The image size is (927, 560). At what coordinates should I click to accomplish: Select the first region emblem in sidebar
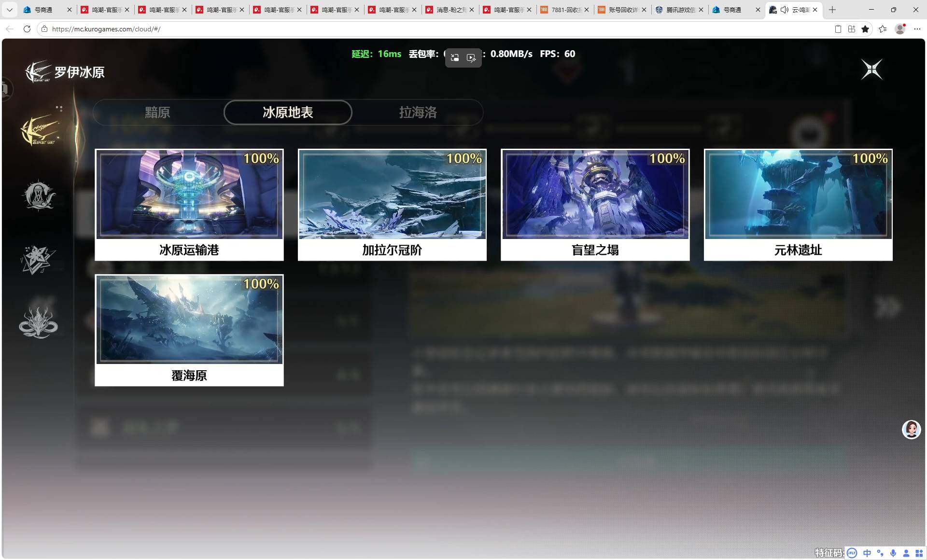[x=40, y=130]
